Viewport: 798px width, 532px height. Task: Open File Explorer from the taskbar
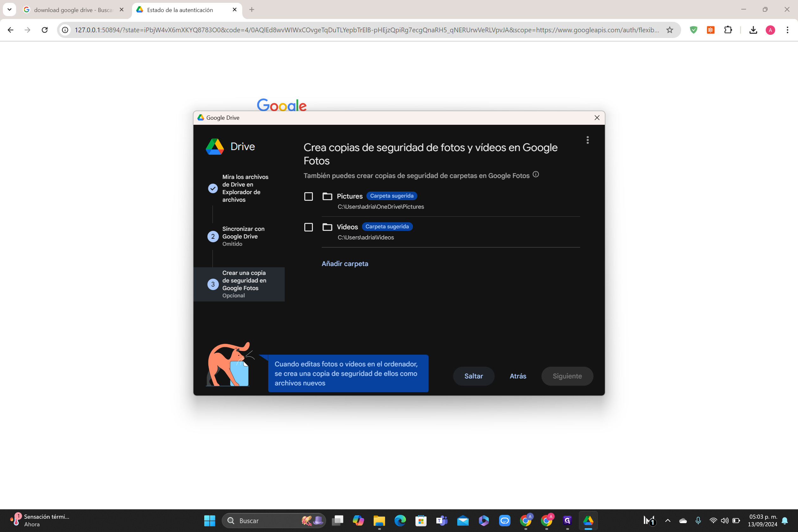pyautogui.click(x=379, y=521)
